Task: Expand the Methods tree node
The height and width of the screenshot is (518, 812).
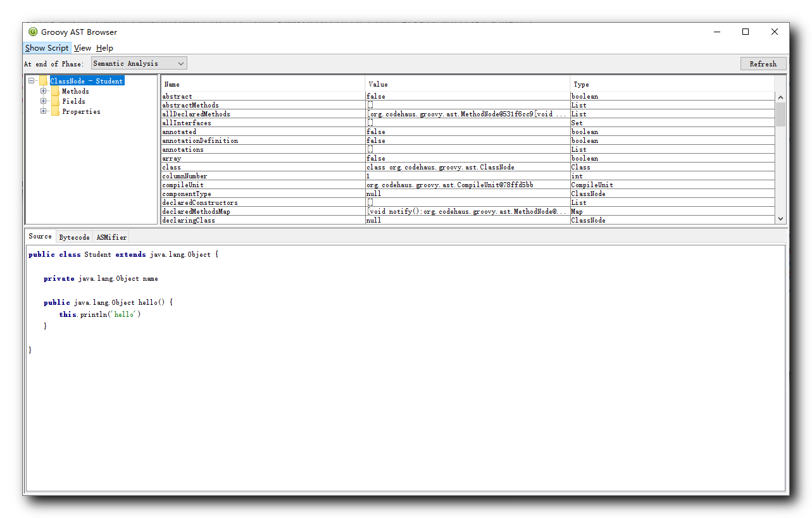Action: click(43, 91)
